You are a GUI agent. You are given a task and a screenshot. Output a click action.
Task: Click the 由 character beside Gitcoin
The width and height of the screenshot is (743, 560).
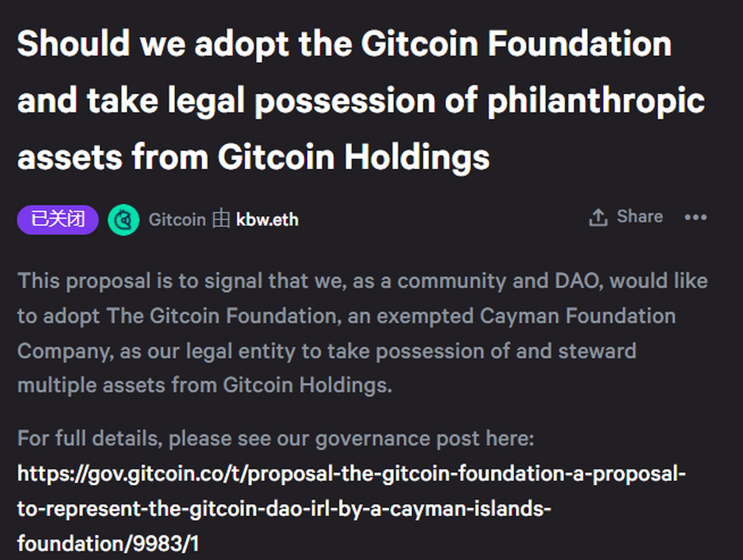[x=221, y=220]
